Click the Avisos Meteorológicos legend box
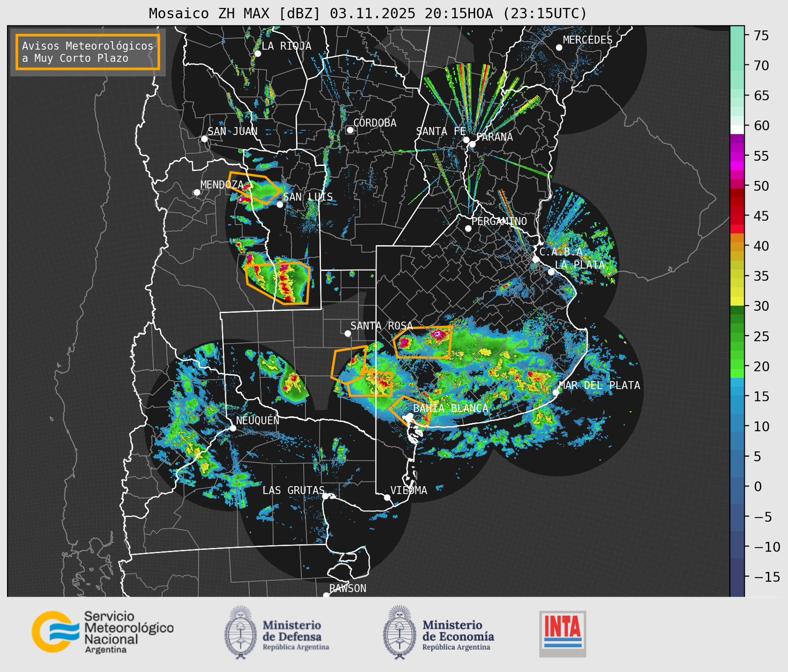Viewport: 788px width, 672px height. tap(88, 52)
